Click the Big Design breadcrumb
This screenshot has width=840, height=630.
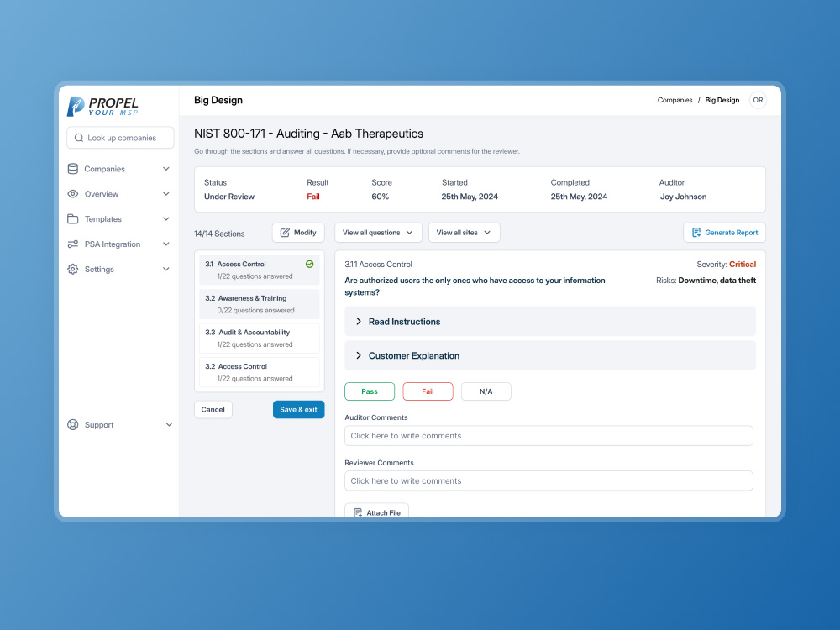click(722, 100)
